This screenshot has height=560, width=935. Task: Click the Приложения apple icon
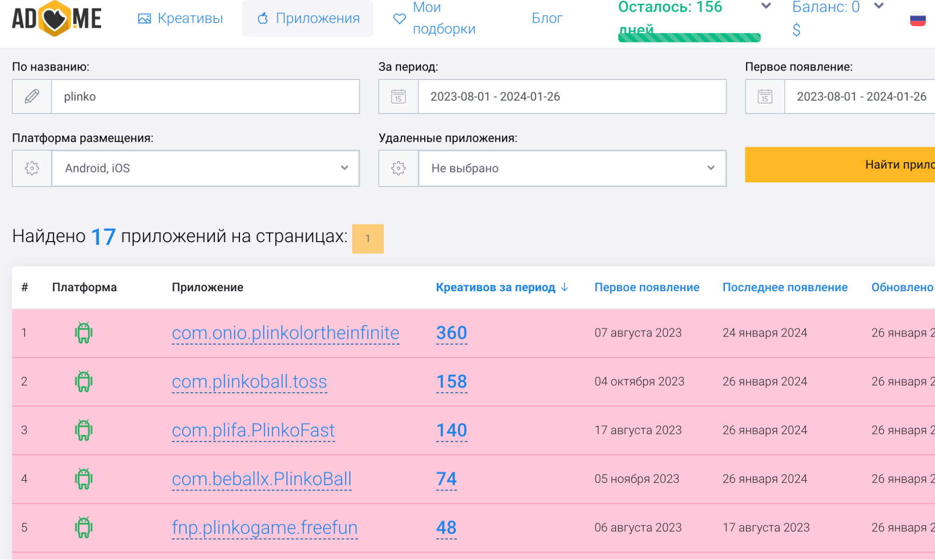(x=263, y=18)
